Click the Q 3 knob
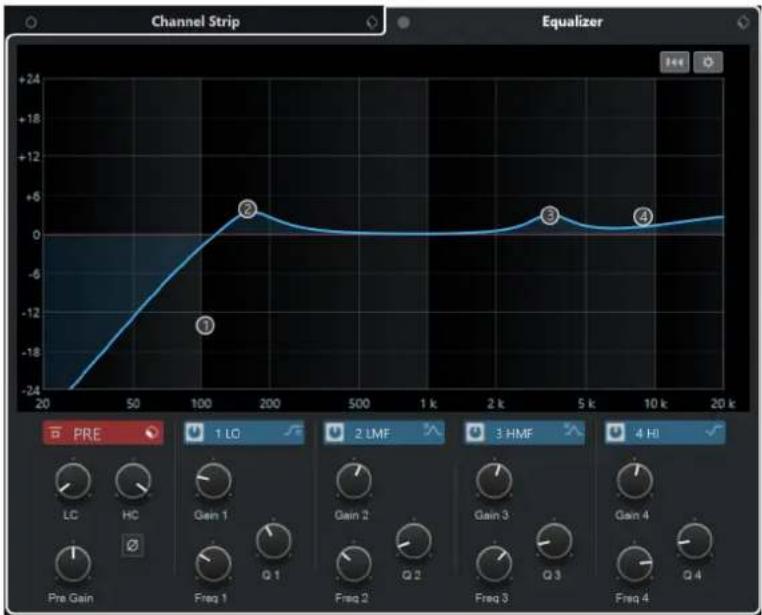 click(x=554, y=542)
